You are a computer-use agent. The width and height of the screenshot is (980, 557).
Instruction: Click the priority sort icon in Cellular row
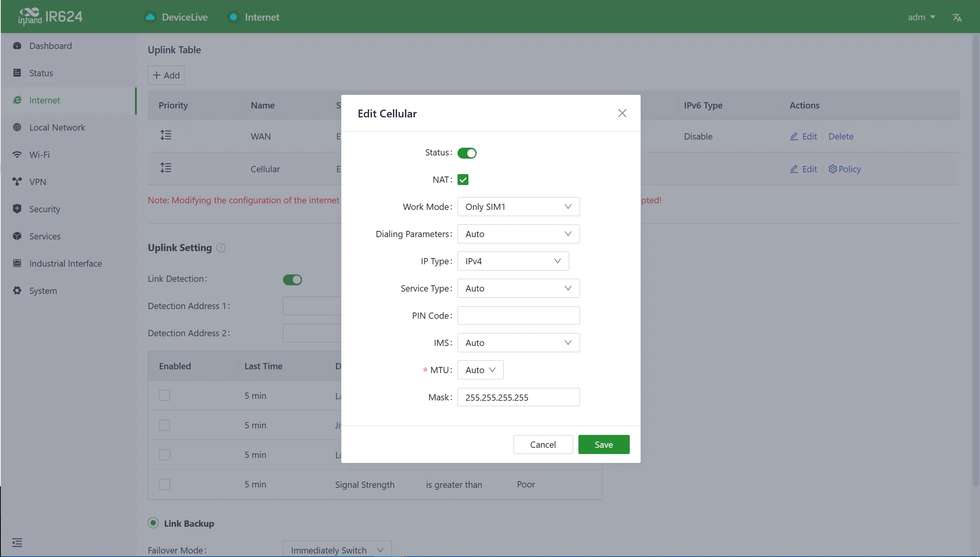pyautogui.click(x=166, y=168)
